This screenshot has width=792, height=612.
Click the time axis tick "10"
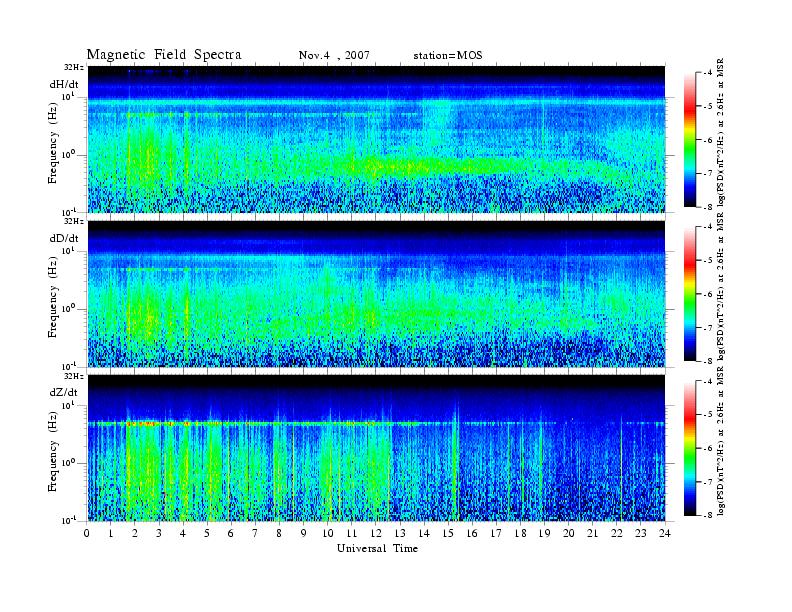328,533
